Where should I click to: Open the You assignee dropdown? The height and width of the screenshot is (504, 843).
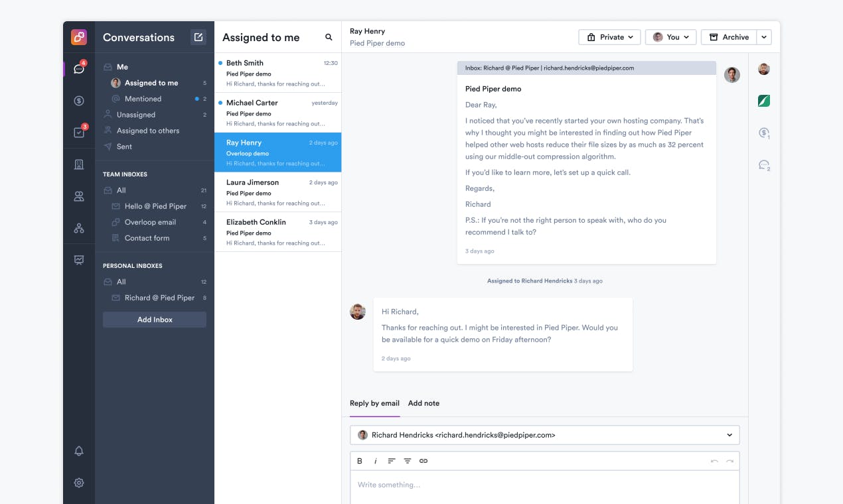(670, 37)
